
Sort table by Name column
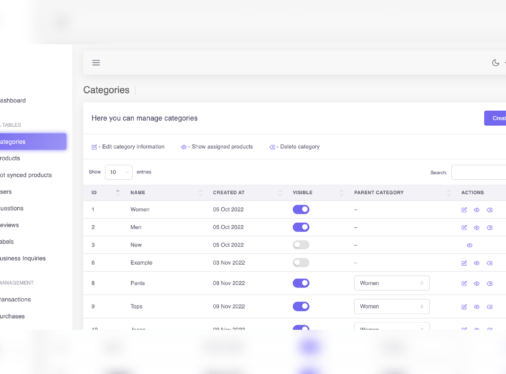click(166, 192)
